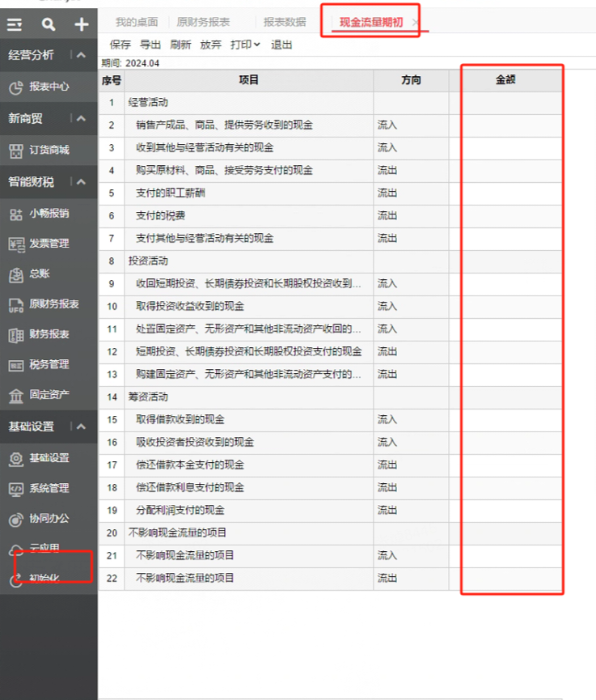Select row 收到其他与经营活动有关的现金
The width and height of the screenshot is (596, 700).
[x=331, y=148]
